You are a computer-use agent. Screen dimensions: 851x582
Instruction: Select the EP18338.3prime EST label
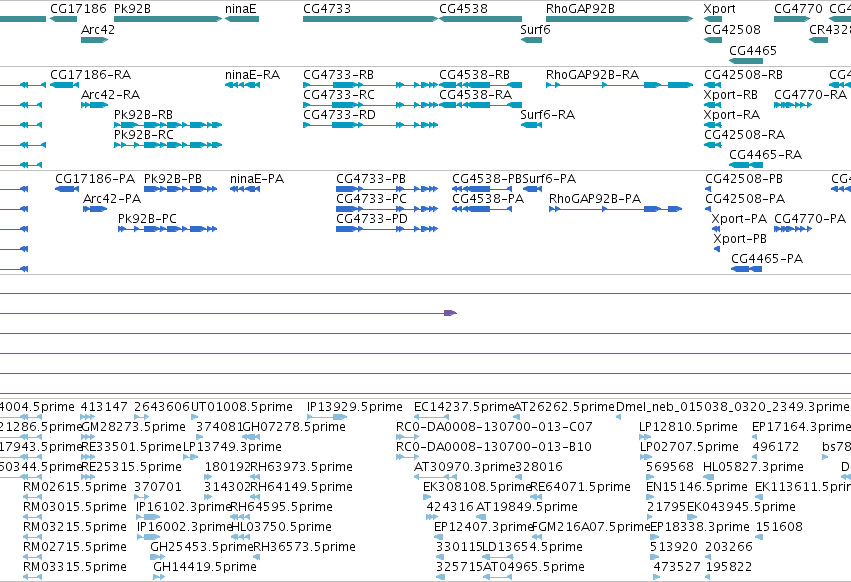point(700,527)
